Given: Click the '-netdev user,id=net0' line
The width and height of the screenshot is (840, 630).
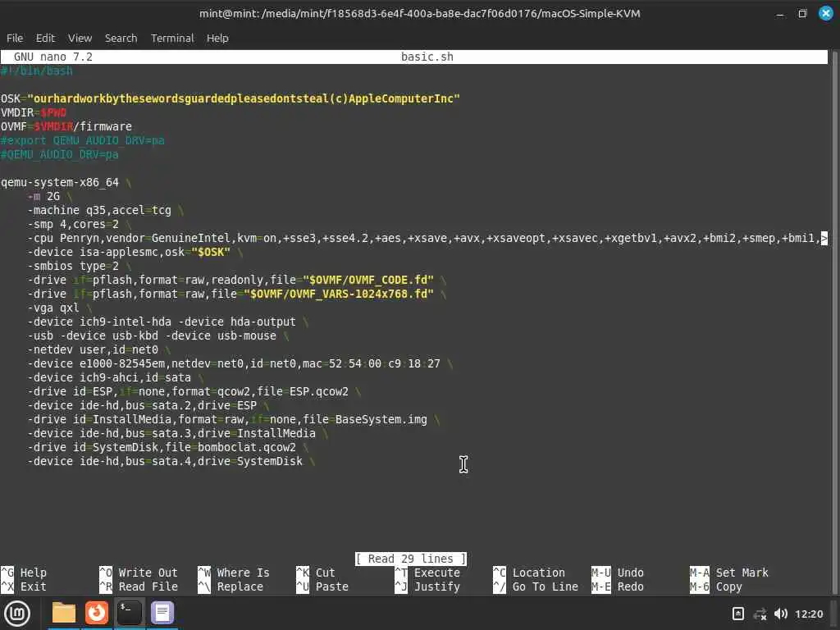Looking at the screenshot, I should pos(99,349).
